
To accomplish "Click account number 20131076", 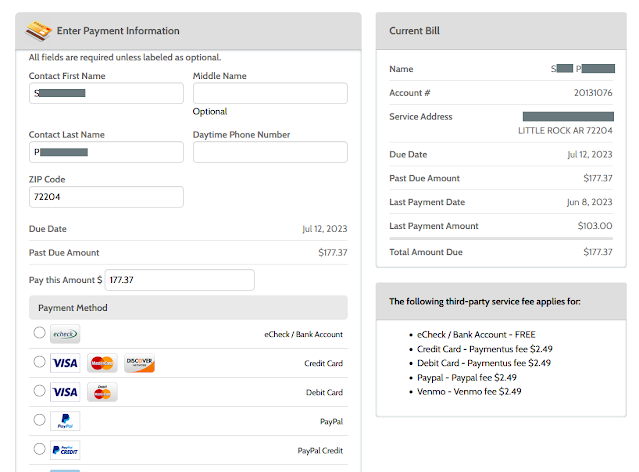I will pyautogui.click(x=593, y=93).
